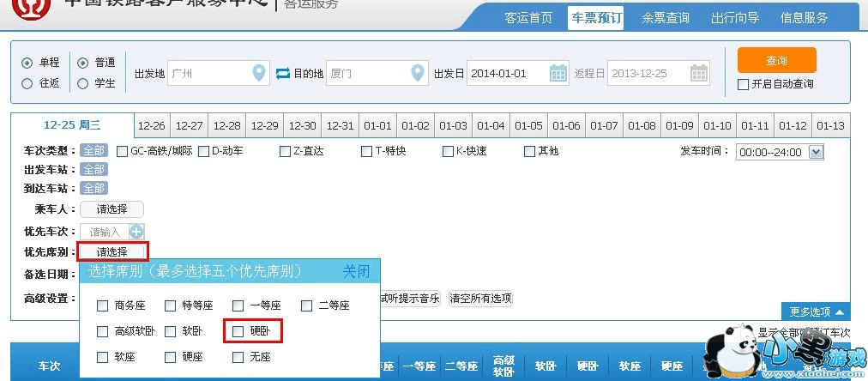
Task: Check the K-快速 train type
Action: pyautogui.click(x=448, y=151)
